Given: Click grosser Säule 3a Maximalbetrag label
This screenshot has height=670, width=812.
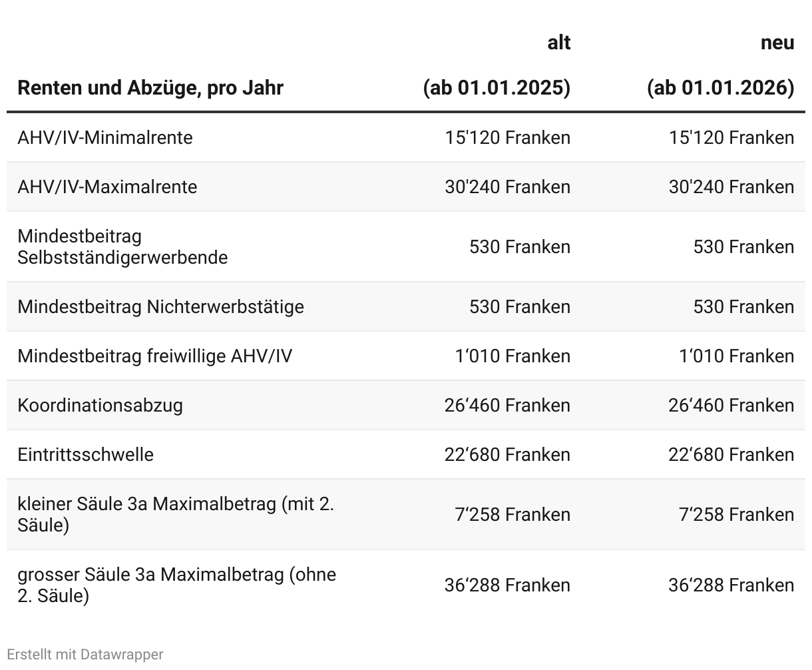Looking at the screenshot, I should [x=176, y=585].
